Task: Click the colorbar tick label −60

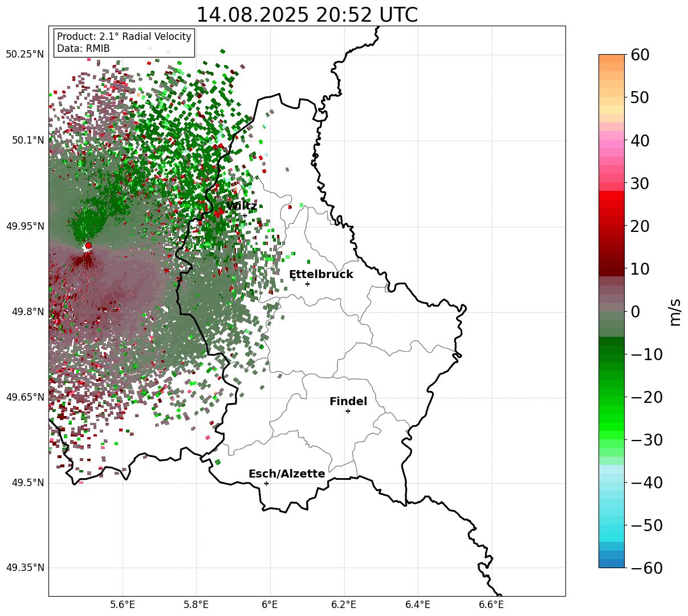Action: coord(646,568)
